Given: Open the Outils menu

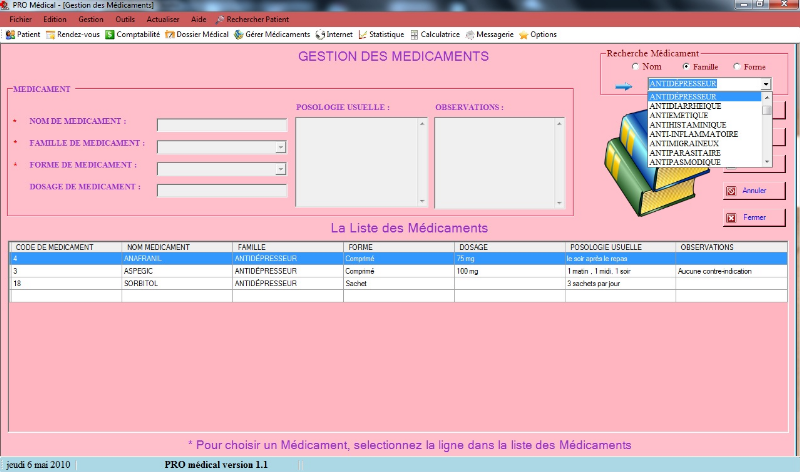Looking at the screenshot, I should (125, 19).
